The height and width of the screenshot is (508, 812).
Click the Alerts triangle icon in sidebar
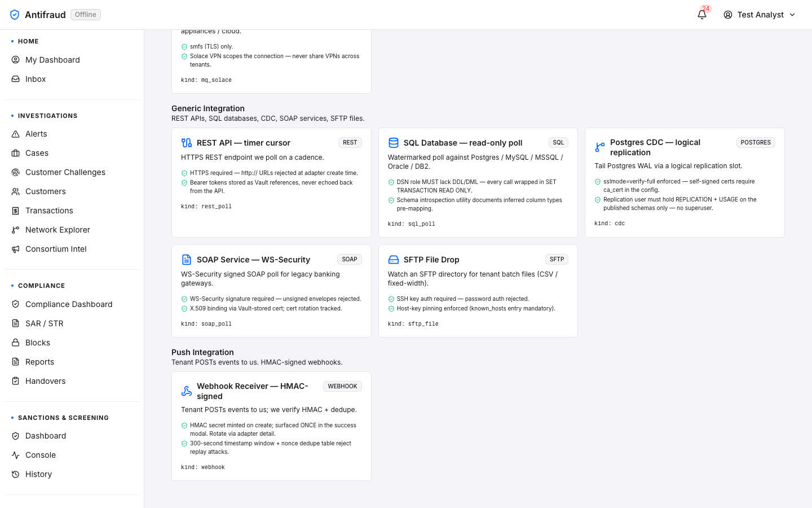click(x=16, y=134)
